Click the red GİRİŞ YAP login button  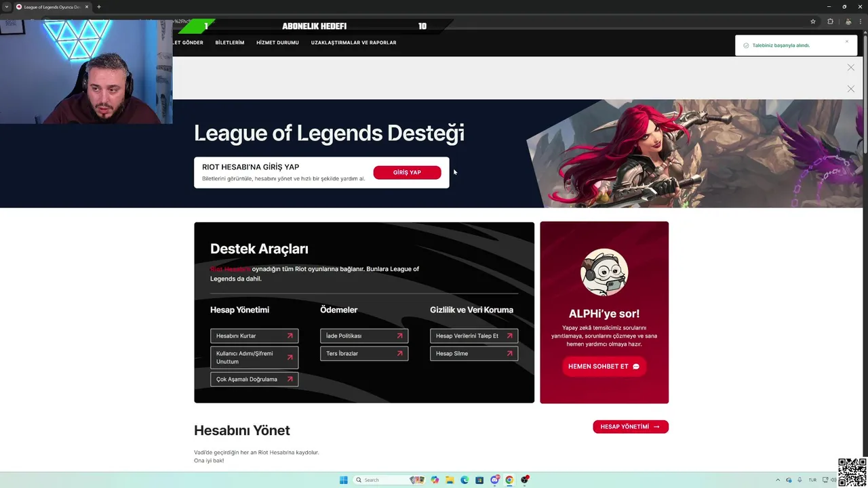407,172
